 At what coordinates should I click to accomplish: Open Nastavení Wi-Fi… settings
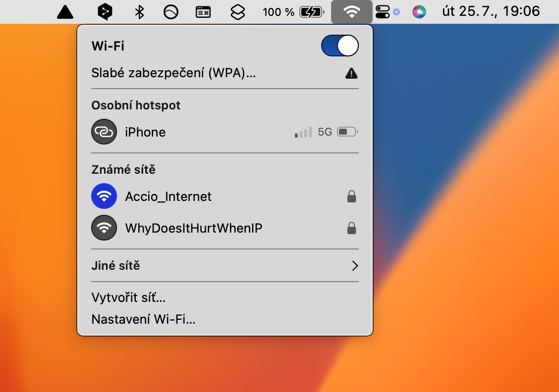(x=143, y=319)
